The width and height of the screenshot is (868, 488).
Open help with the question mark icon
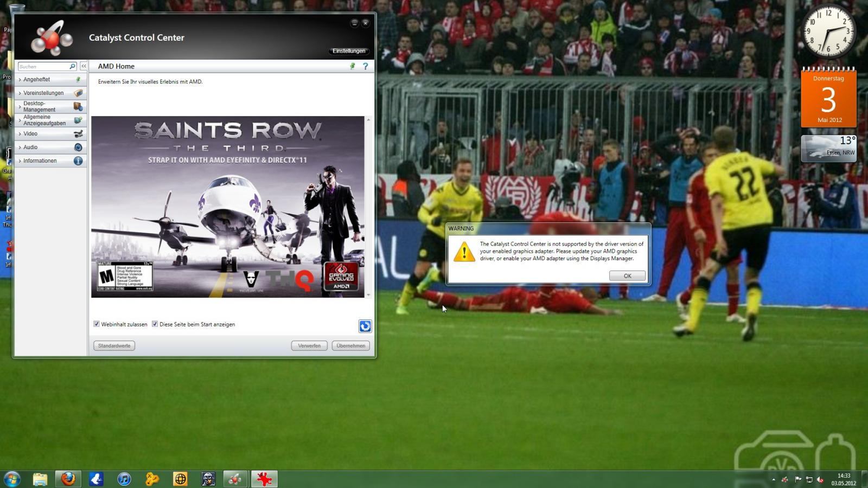365,66
